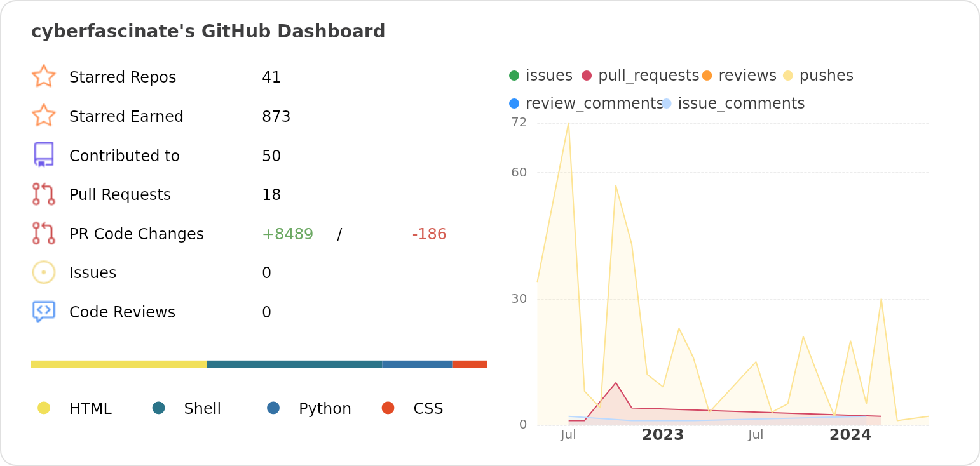Click the Contributed to value 50

271,156
